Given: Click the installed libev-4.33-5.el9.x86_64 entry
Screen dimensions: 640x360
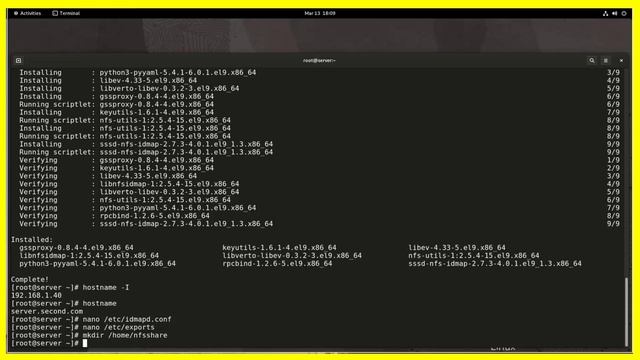Looking at the screenshot, I should (457, 247).
